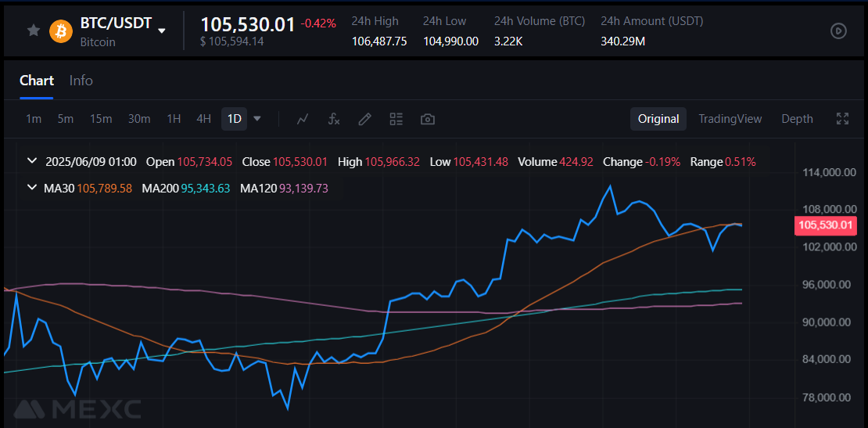Open the chart layout settings icon
This screenshot has height=428, width=868.
(396, 119)
